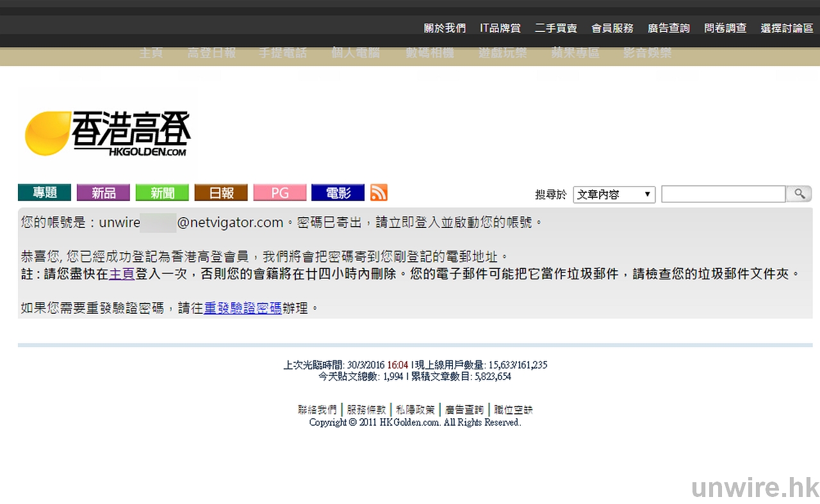Screen dimensions: 820x504
Task: Open the 新聞 category button
Action: tap(162, 193)
